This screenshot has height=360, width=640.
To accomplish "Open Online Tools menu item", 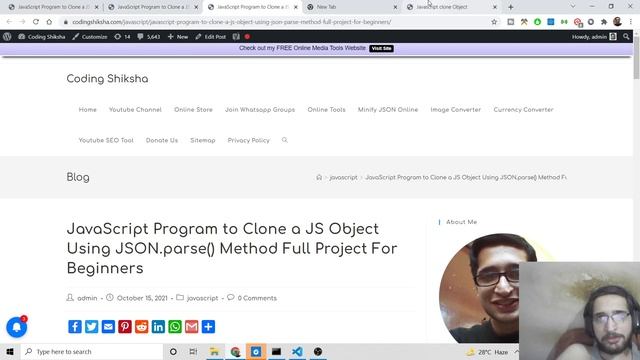I will coord(327,109).
